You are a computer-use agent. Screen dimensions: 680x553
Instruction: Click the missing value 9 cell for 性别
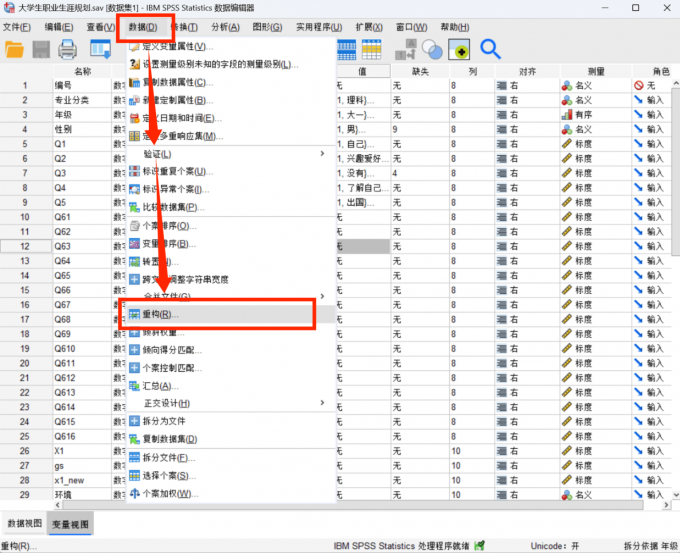click(420, 129)
